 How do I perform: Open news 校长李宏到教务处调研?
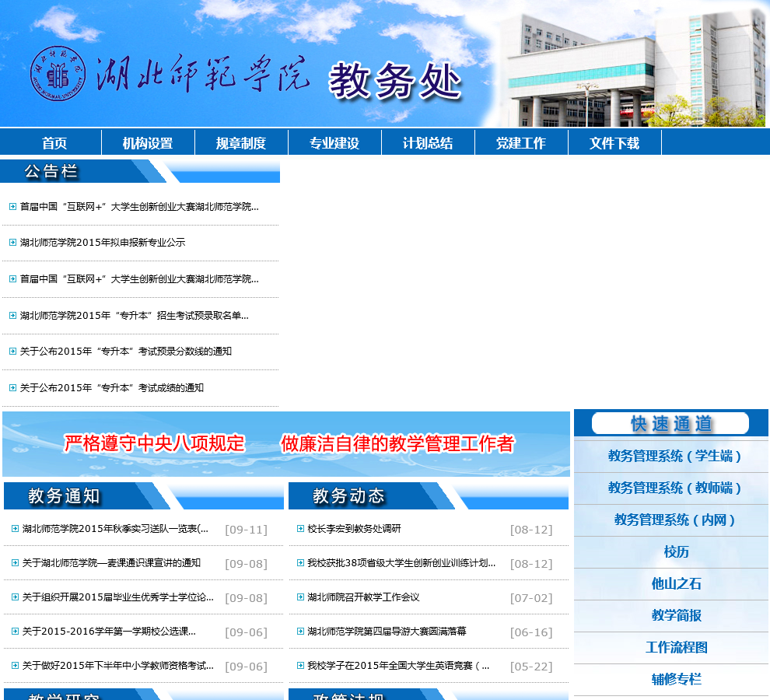354,529
